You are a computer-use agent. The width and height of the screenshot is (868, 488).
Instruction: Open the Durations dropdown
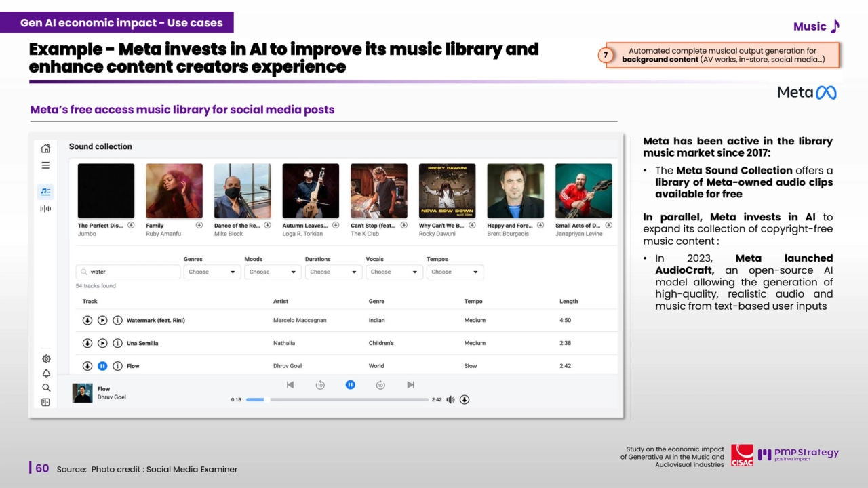click(334, 272)
